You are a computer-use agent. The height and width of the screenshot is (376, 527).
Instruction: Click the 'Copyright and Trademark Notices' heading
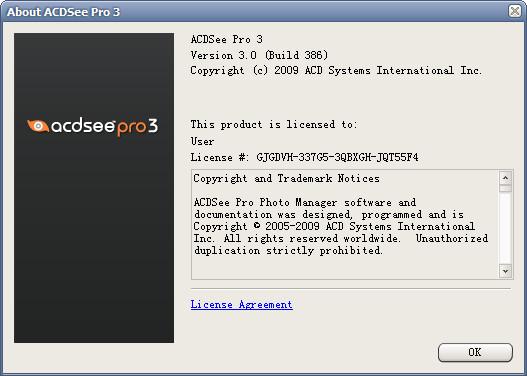tap(286, 178)
